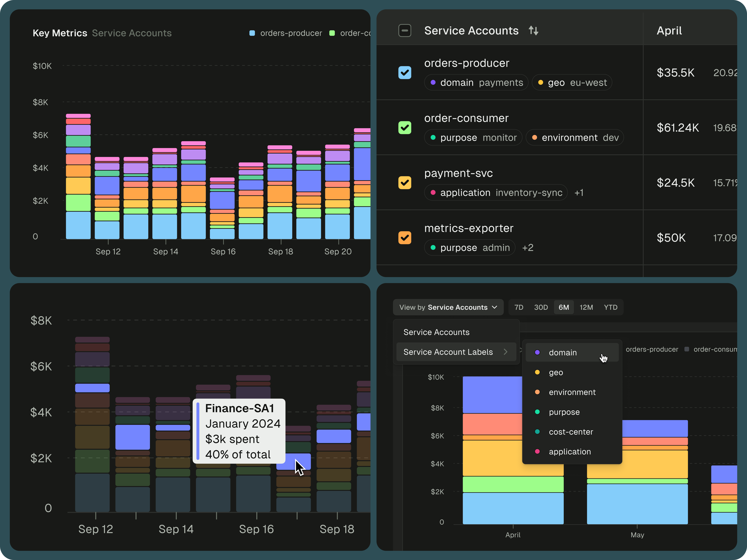Screen dimensions: 747x560
Task: Click the pink application color dot
Action: point(537,452)
